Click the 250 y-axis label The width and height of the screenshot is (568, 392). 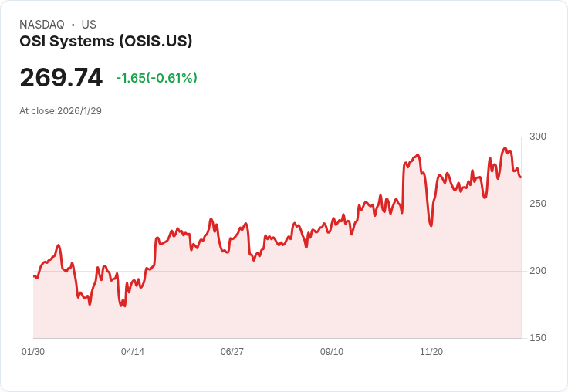538,204
